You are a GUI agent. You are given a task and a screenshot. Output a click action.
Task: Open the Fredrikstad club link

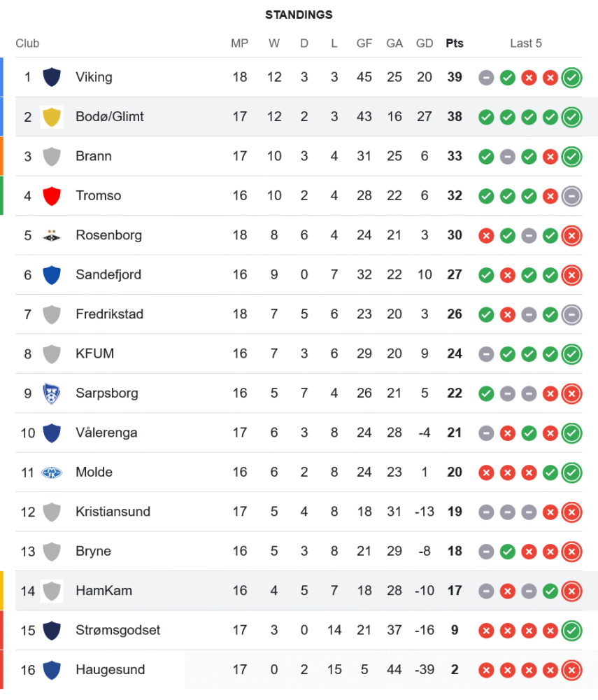pyautogui.click(x=109, y=314)
